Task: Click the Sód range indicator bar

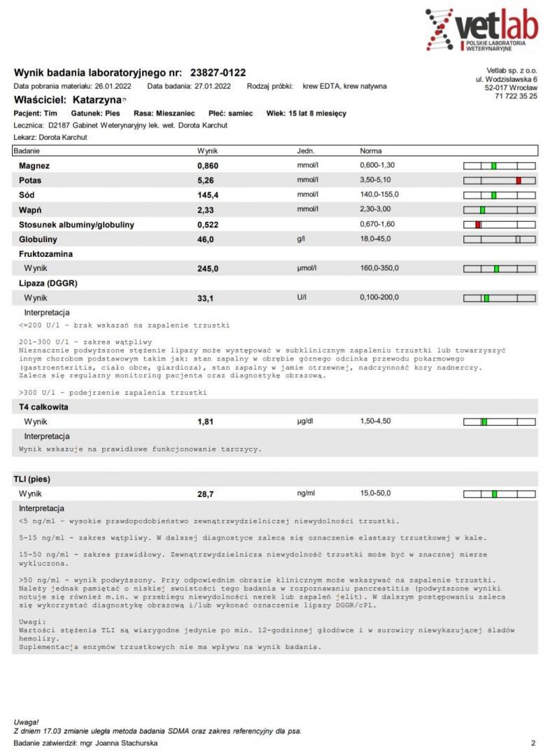Action: coord(500,195)
